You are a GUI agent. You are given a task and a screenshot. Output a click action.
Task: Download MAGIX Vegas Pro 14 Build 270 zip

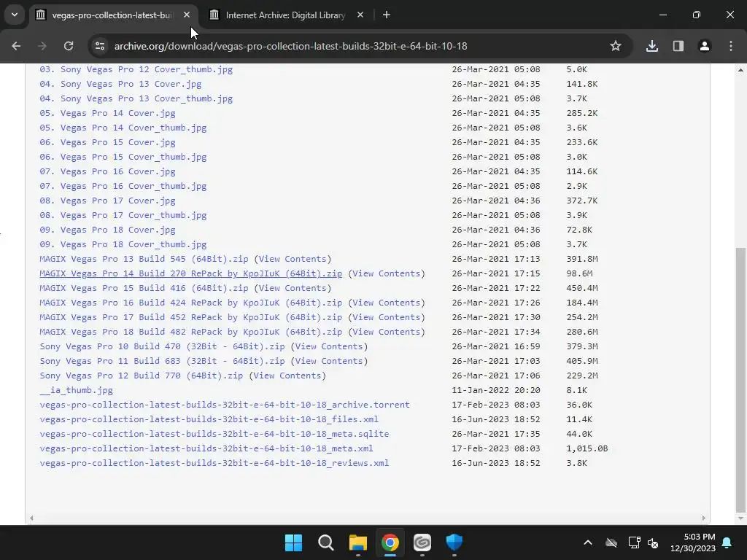click(x=190, y=274)
